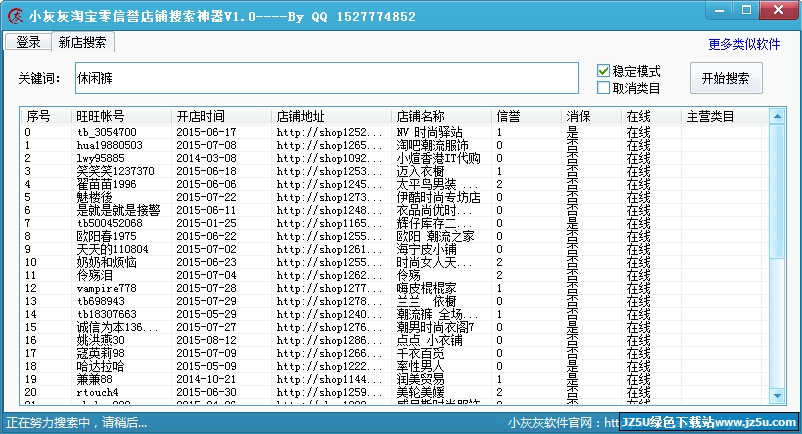Viewport: 802px width, 434px height.
Task: Click account 奶奶和烦恼
Action: [x=106, y=262]
